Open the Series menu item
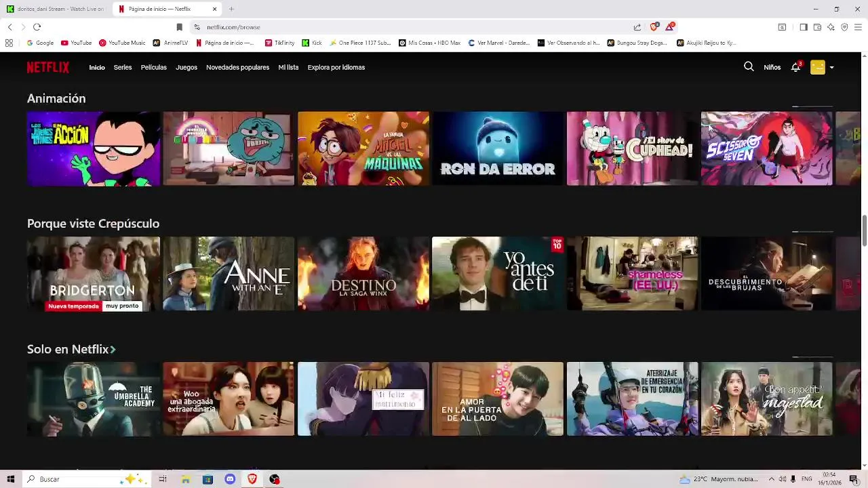This screenshot has height=488, width=868. [123, 67]
